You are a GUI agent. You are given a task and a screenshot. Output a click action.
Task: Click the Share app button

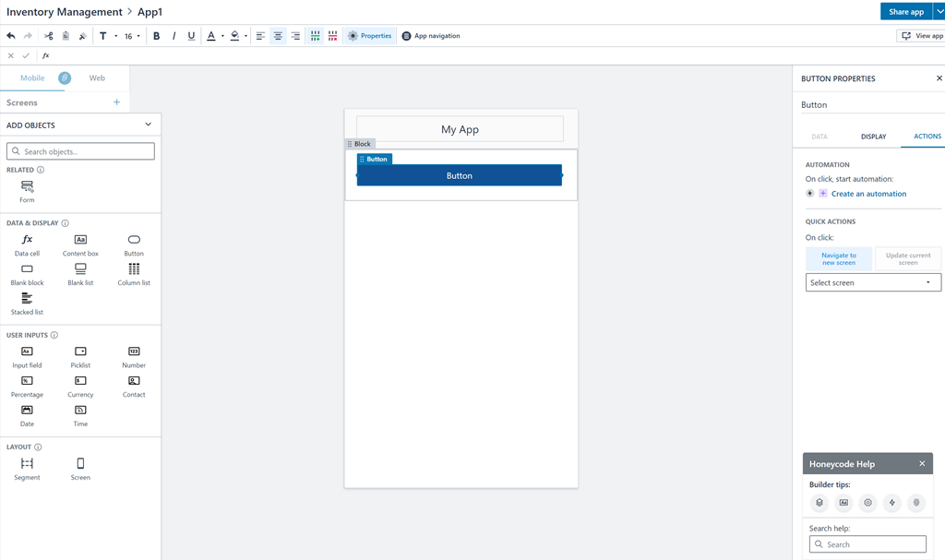pos(905,12)
